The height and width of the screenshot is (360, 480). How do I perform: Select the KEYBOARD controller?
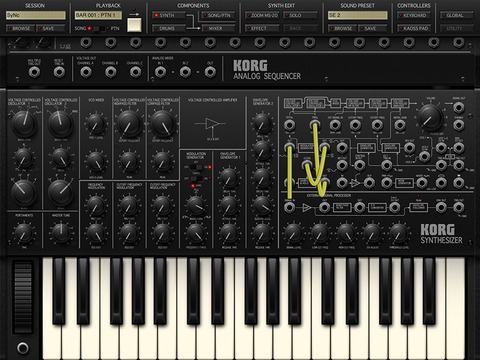click(x=414, y=15)
